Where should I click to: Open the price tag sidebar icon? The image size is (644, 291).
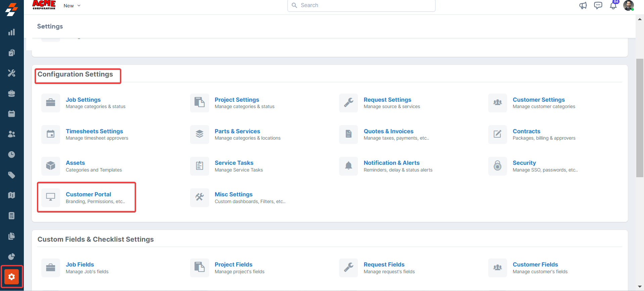(12, 175)
